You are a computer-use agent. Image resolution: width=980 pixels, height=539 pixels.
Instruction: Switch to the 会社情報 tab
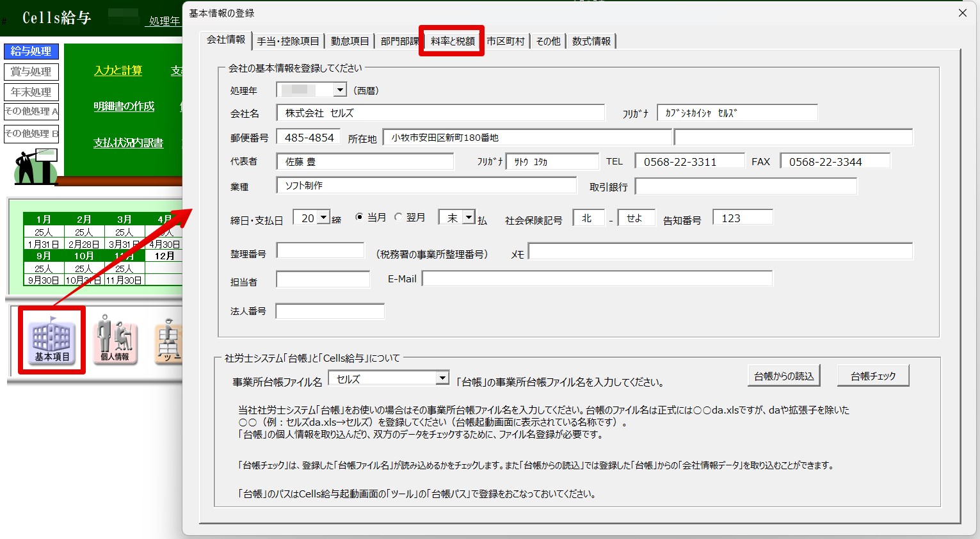pos(226,40)
